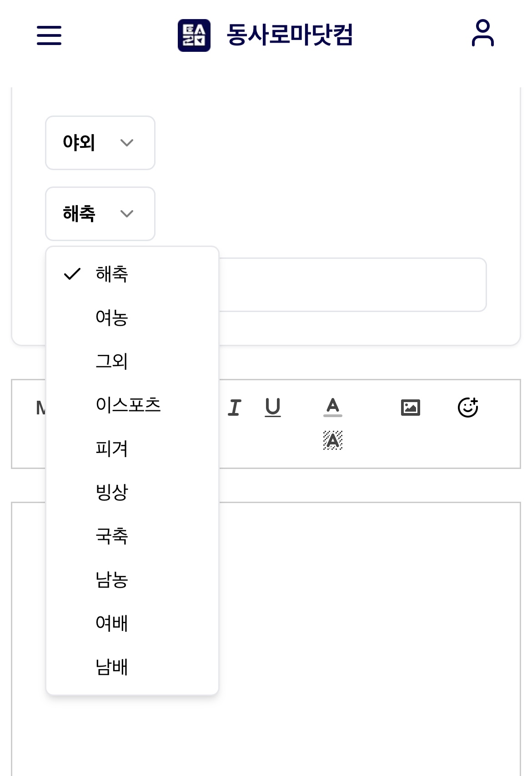Insert an image into the post
532x776 pixels.
411,408
